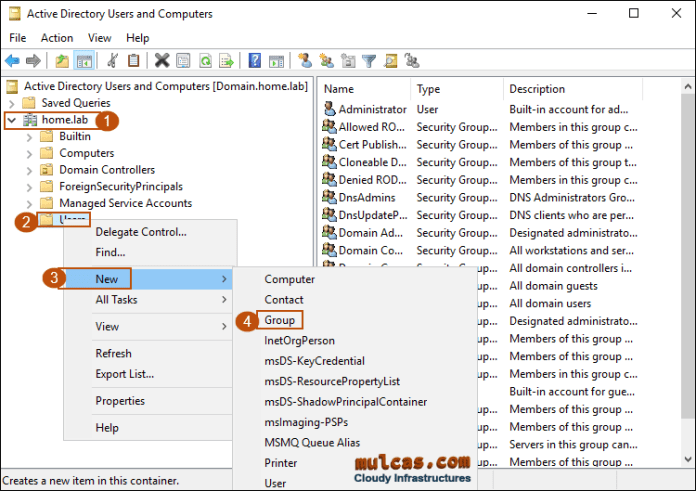Open the Help menu in menu bar
696x491 pixels.
(138, 38)
